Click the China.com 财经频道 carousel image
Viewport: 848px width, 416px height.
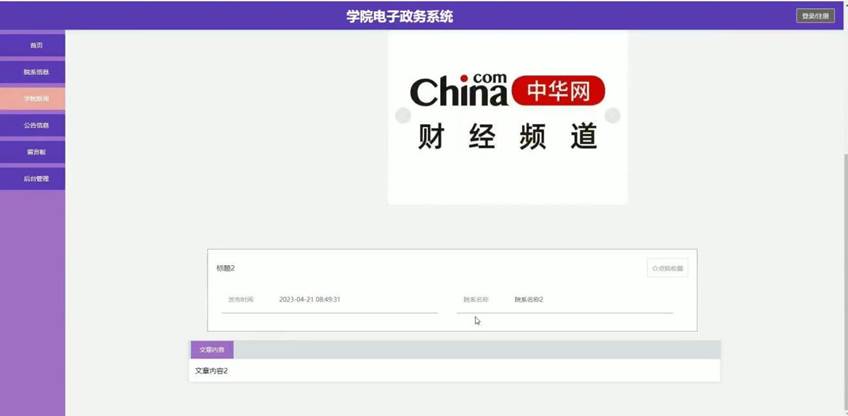tap(507, 117)
